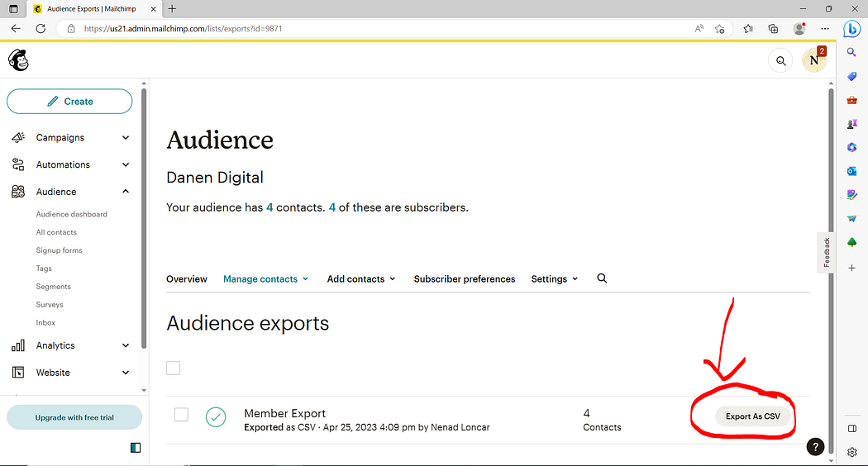Open Inbox in sidebar
868x466 pixels.
[45, 323]
